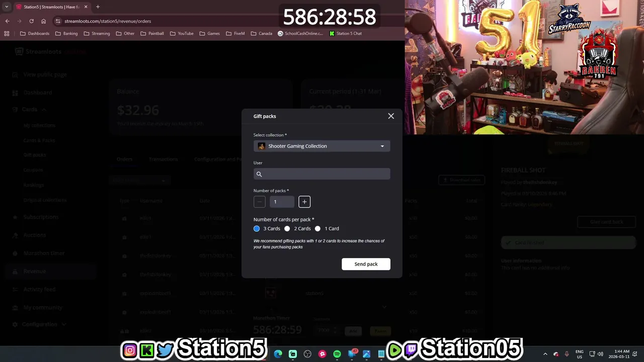
Task: Reload the Streamloots page
Action: [x=31, y=21]
